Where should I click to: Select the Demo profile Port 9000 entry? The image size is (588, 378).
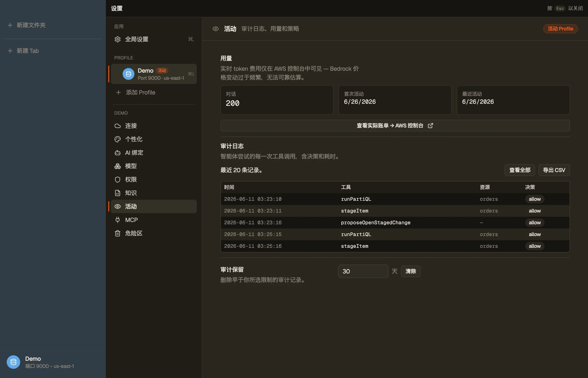tap(154, 74)
